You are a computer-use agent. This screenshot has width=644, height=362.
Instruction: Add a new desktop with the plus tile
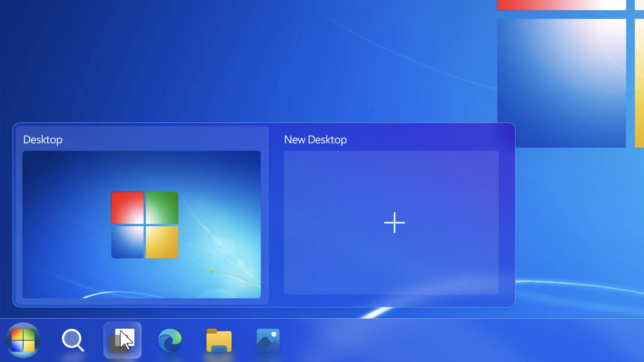click(x=391, y=222)
